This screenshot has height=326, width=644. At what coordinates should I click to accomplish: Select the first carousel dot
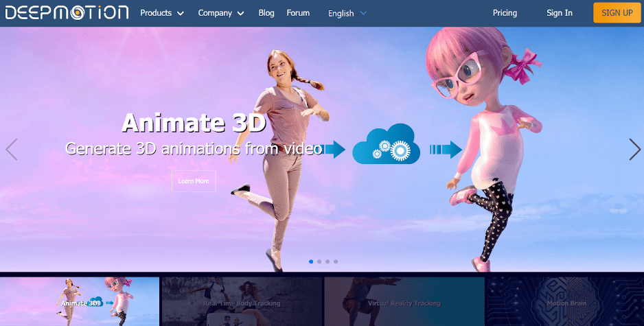click(311, 261)
